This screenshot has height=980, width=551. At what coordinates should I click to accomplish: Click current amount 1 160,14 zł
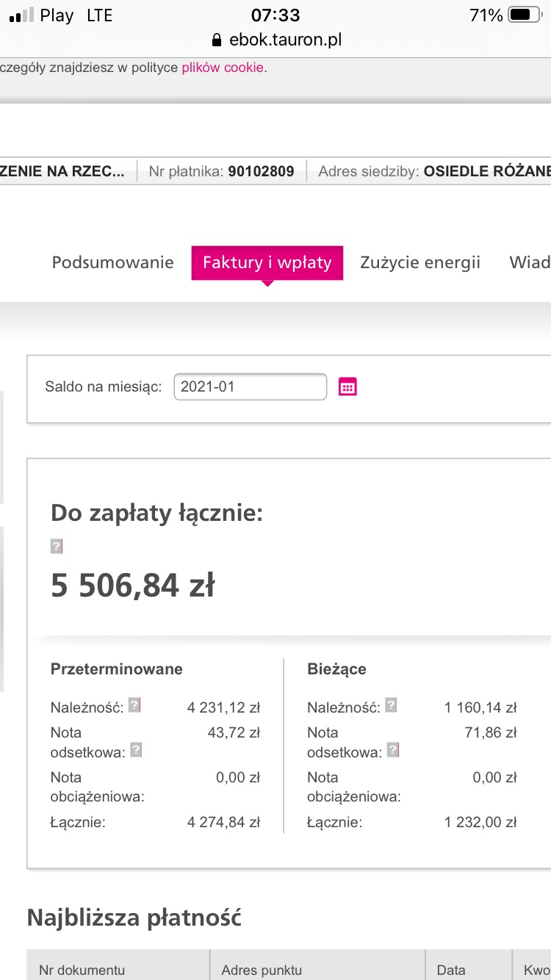point(480,708)
